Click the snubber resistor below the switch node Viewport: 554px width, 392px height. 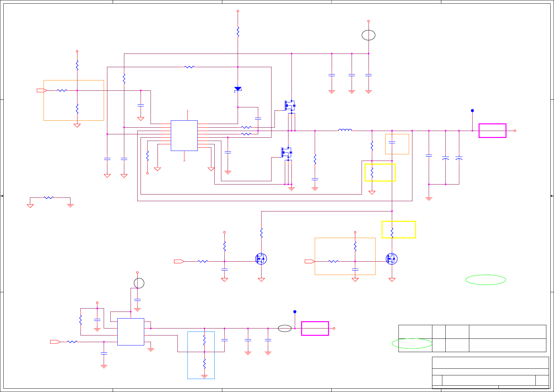(315, 159)
